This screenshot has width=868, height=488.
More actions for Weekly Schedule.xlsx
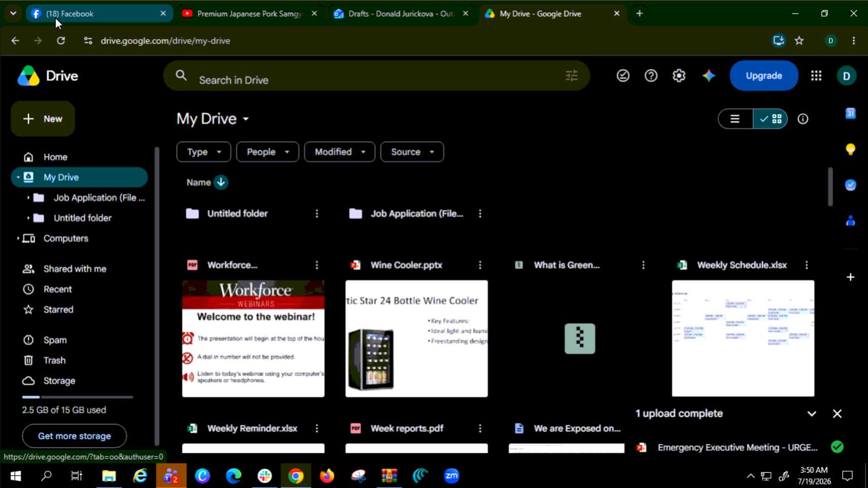pyautogui.click(x=807, y=265)
